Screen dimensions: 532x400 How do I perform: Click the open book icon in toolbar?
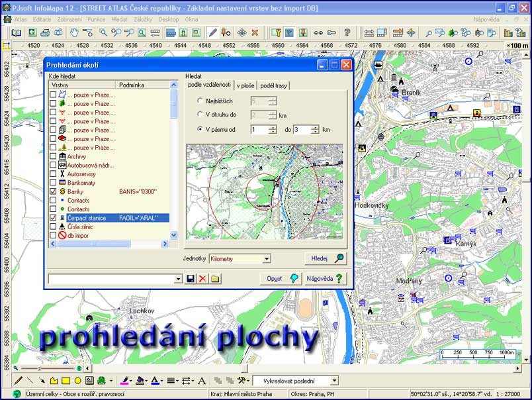pos(17,33)
